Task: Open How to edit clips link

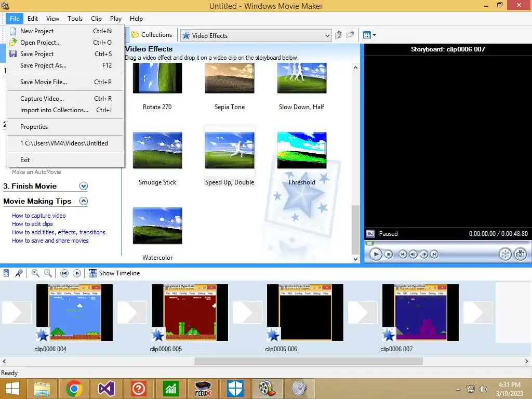Action: (32, 224)
